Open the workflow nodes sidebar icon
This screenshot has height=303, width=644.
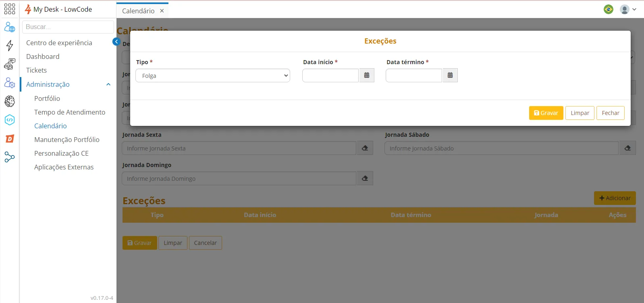[10, 157]
